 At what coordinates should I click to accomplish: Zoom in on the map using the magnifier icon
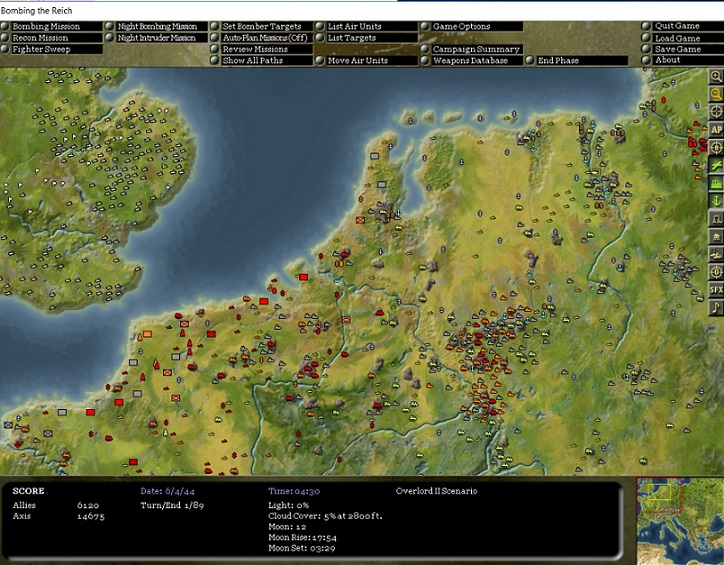coord(716,77)
